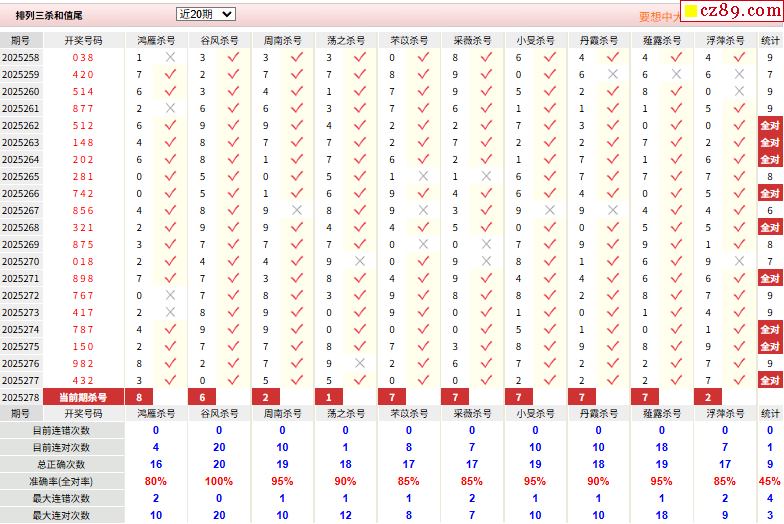Click the 100% accuracy value for 谷风
This screenshot has height=524, width=784.
tap(219, 482)
